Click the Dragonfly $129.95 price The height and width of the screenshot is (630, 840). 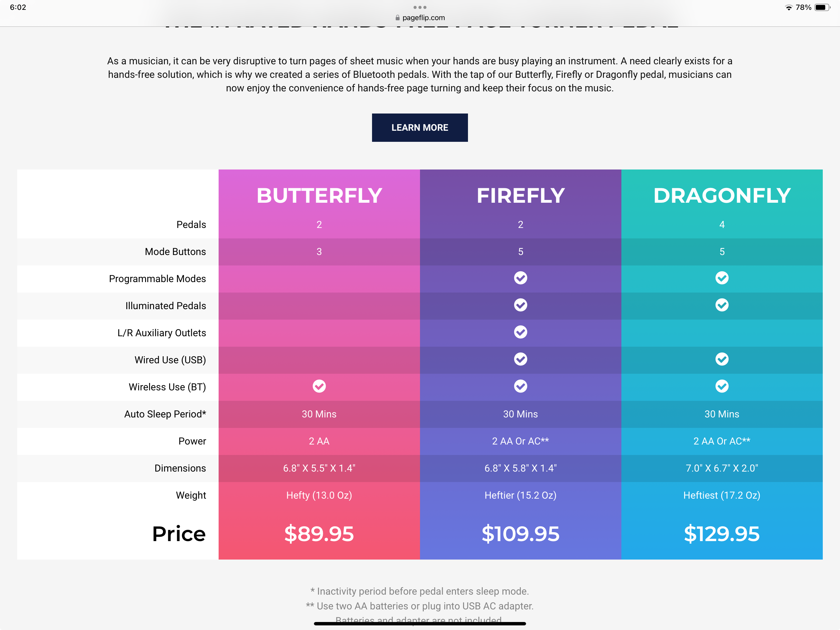click(722, 534)
